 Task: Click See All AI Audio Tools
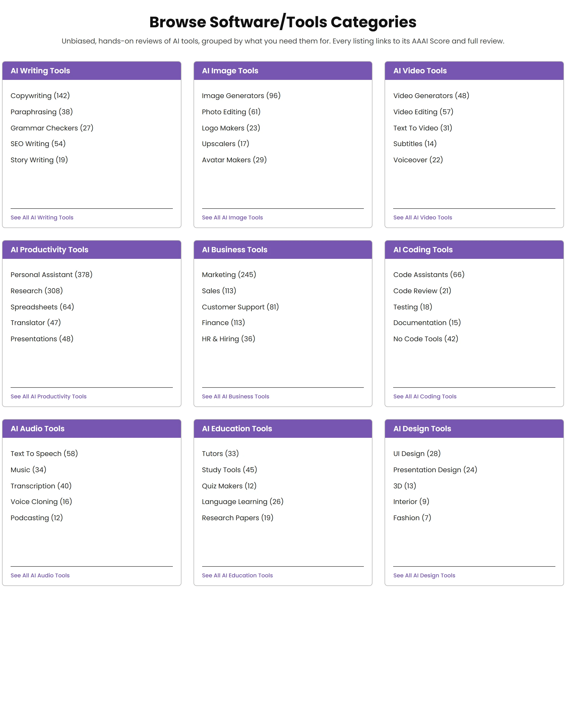click(x=40, y=575)
